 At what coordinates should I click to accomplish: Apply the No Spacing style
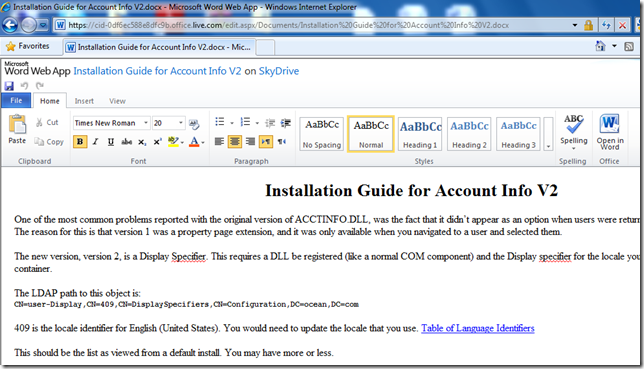click(322, 134)
